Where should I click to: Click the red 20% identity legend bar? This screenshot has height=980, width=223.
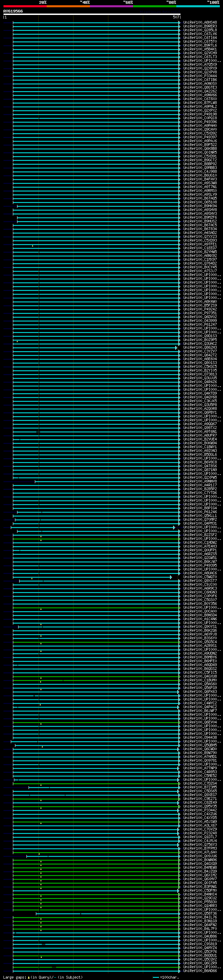25,6
